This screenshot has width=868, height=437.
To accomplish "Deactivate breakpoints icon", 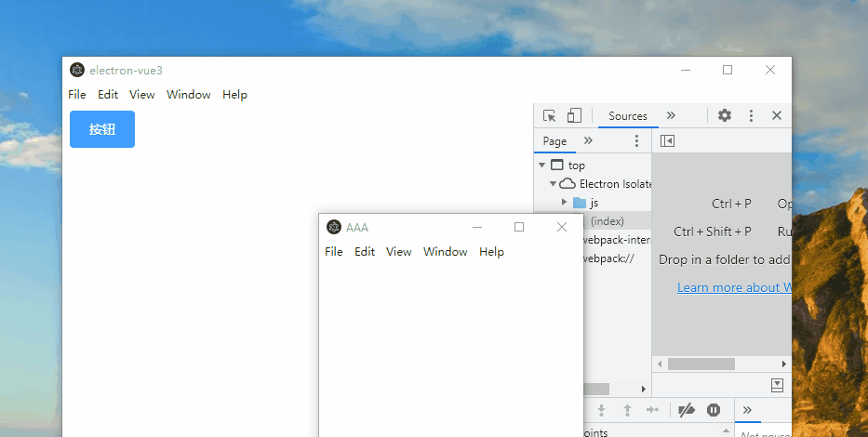I will (687, 410).
